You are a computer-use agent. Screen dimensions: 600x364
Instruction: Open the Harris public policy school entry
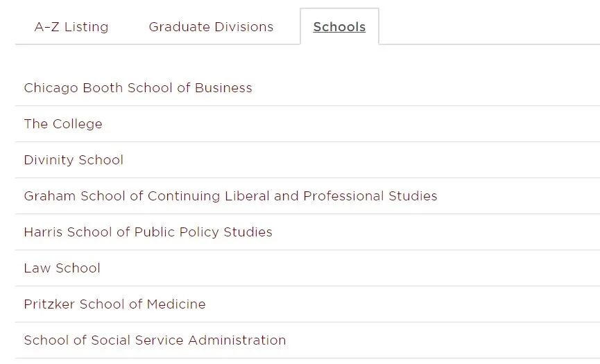[x=148, y=232]
